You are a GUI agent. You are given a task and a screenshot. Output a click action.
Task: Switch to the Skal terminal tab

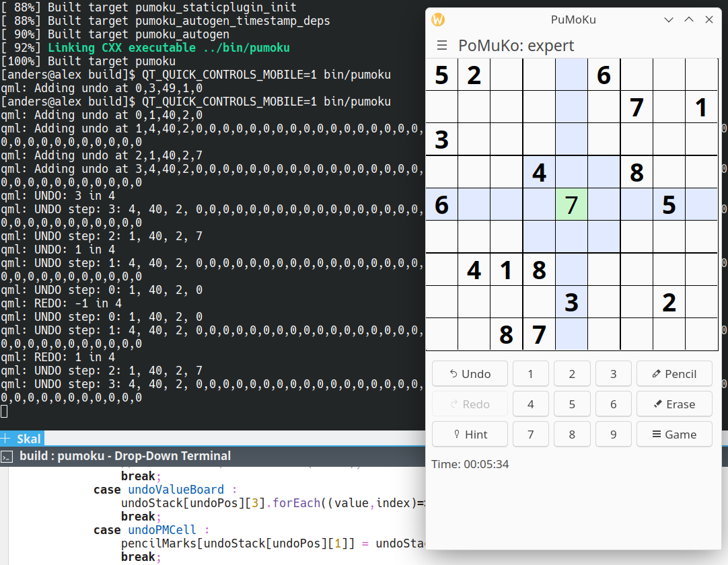(x=28, y=439)
